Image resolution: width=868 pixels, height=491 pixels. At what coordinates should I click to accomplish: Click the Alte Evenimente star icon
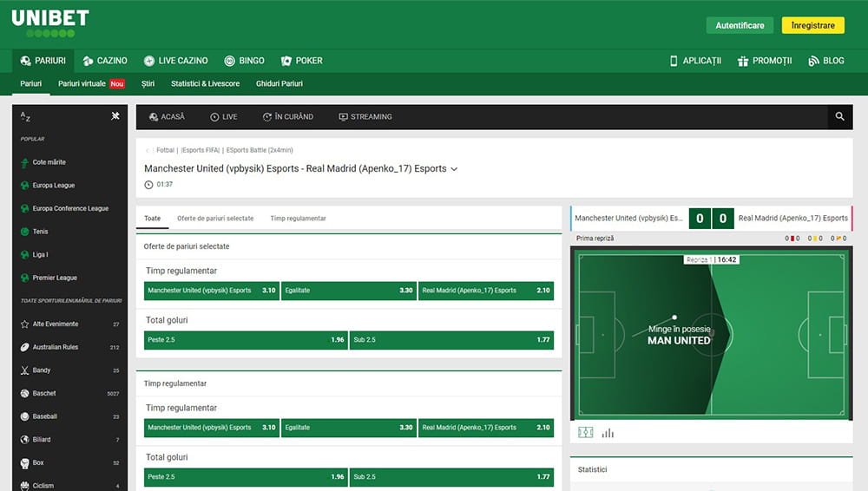24,324
